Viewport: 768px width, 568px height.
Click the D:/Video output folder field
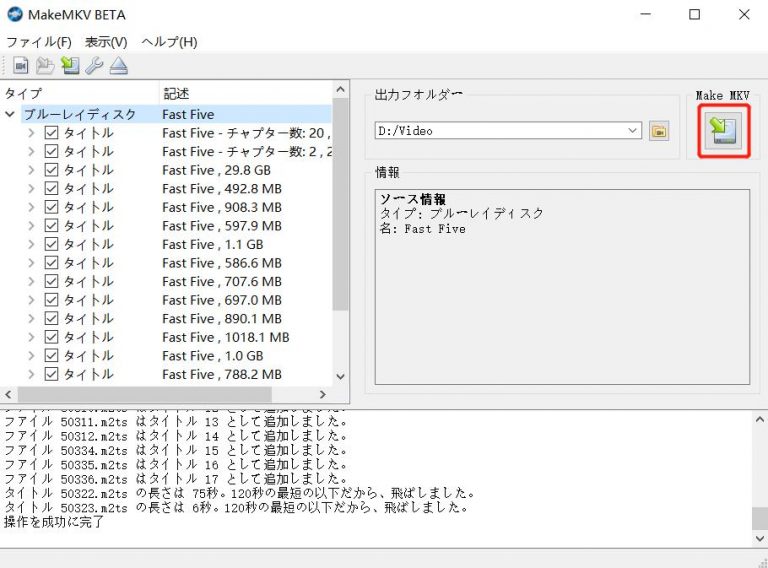pyautogui.click(x=500, y=131)
